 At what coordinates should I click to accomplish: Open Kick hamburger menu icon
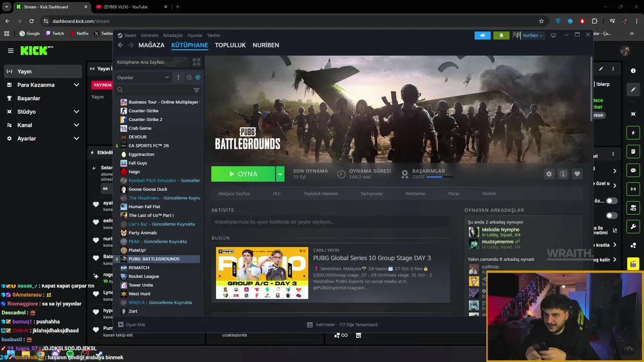11,51
